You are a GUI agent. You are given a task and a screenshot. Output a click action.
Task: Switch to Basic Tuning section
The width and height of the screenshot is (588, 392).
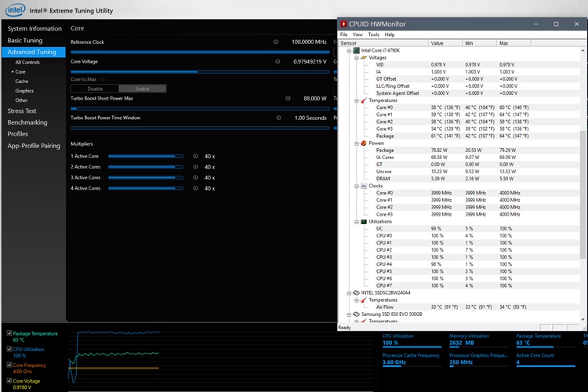pyautogui.click(x=25, y=41)
